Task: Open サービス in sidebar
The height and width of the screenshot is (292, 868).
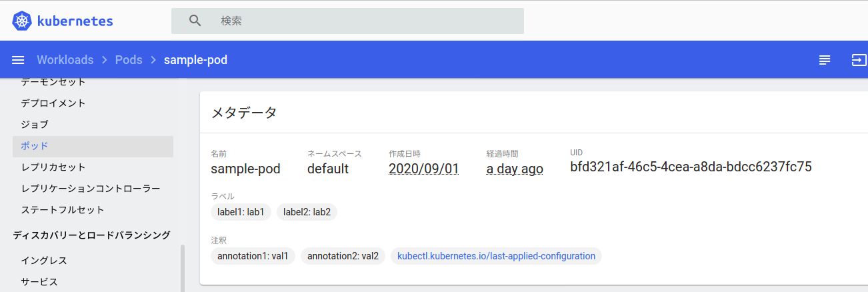Action: click(39, 282)
